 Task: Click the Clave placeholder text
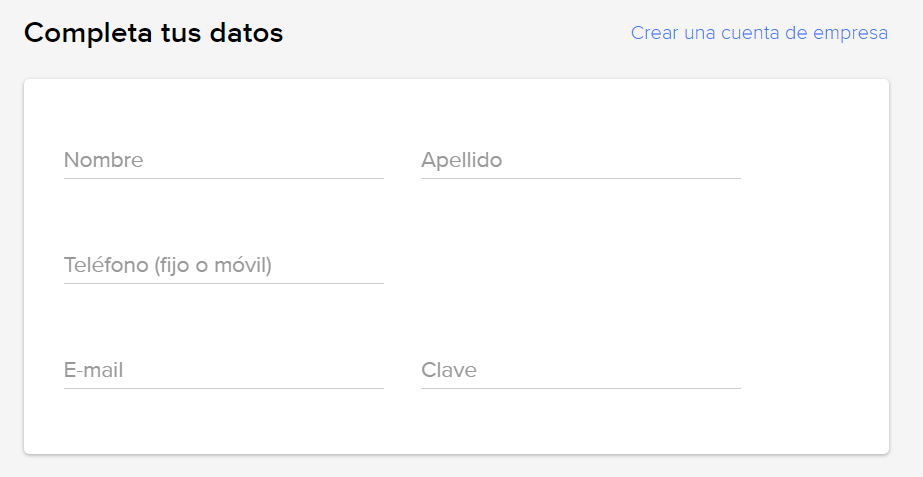[449, 370]
